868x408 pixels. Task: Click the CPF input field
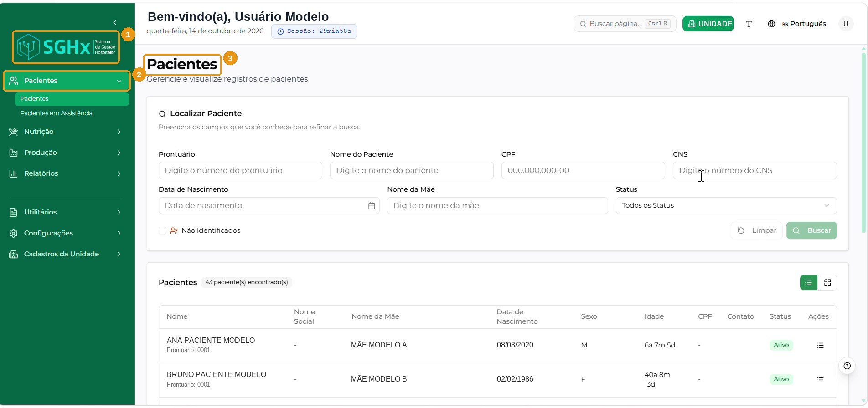[583, 170]
